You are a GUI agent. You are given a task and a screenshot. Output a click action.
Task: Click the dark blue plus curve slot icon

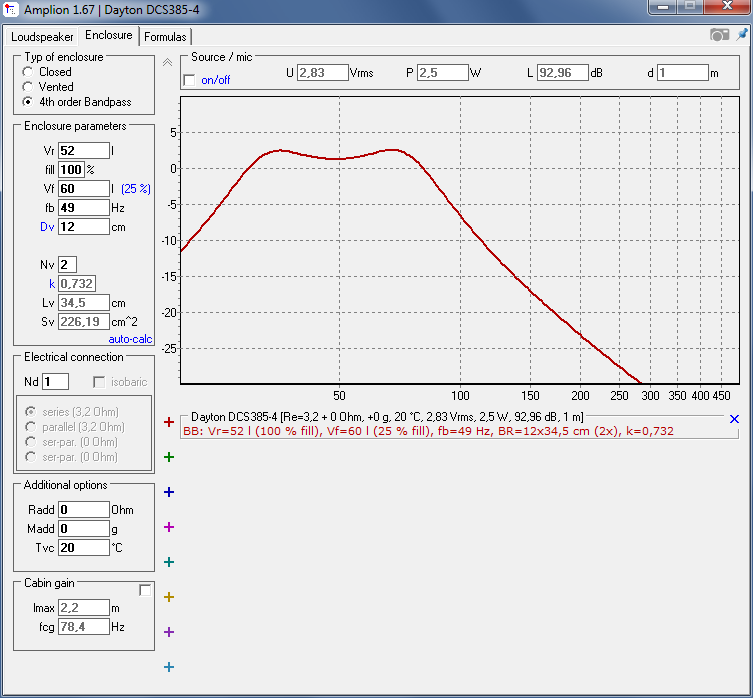169,492
